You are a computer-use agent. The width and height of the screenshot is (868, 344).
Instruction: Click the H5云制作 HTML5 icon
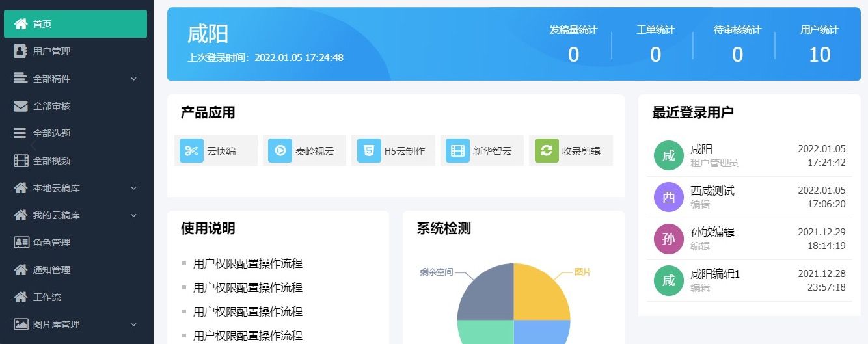[369, 151]
